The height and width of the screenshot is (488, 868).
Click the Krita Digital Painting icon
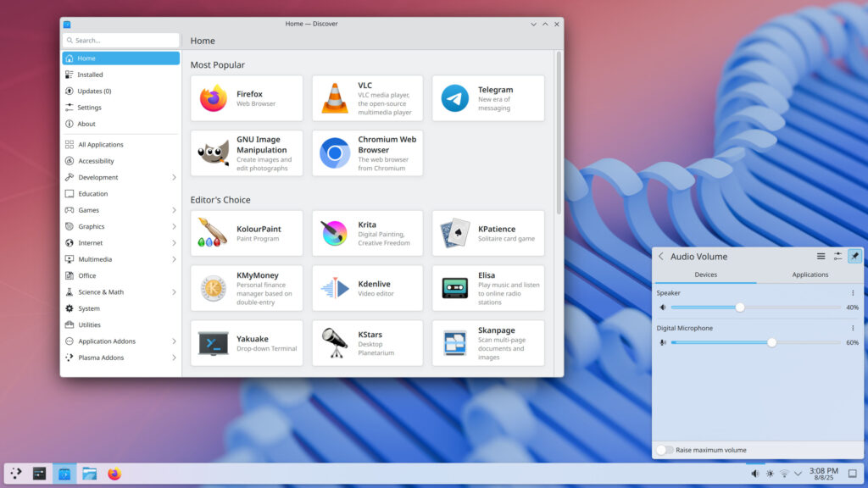pos(367,233)
